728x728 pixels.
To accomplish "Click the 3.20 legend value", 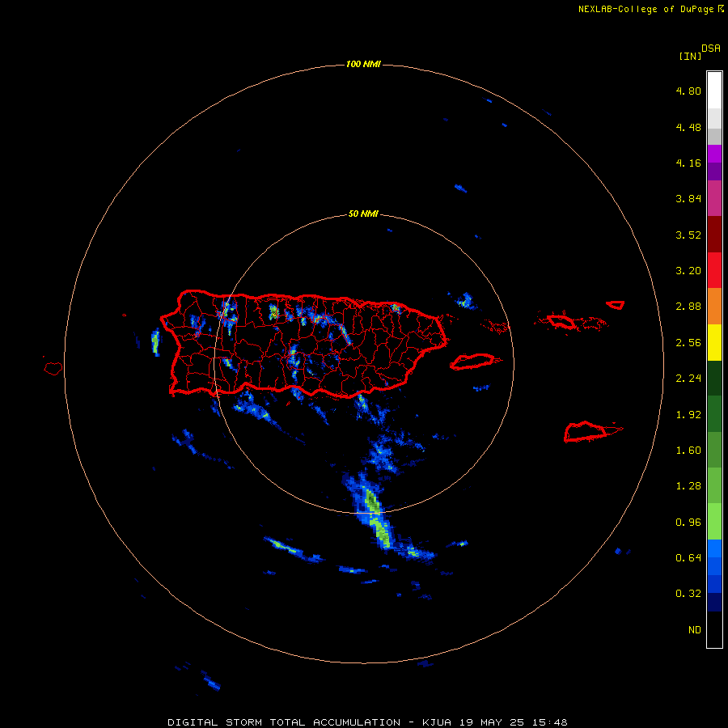I will click(688, 271).
